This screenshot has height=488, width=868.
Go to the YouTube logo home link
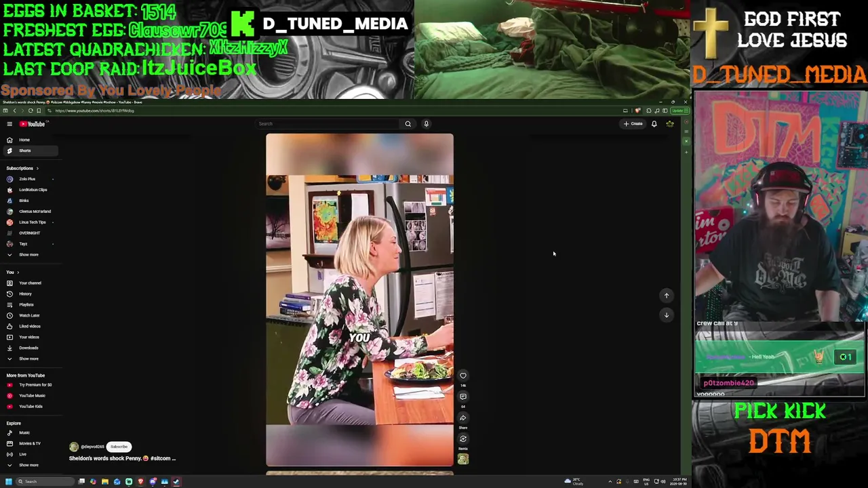pos(32,124)
